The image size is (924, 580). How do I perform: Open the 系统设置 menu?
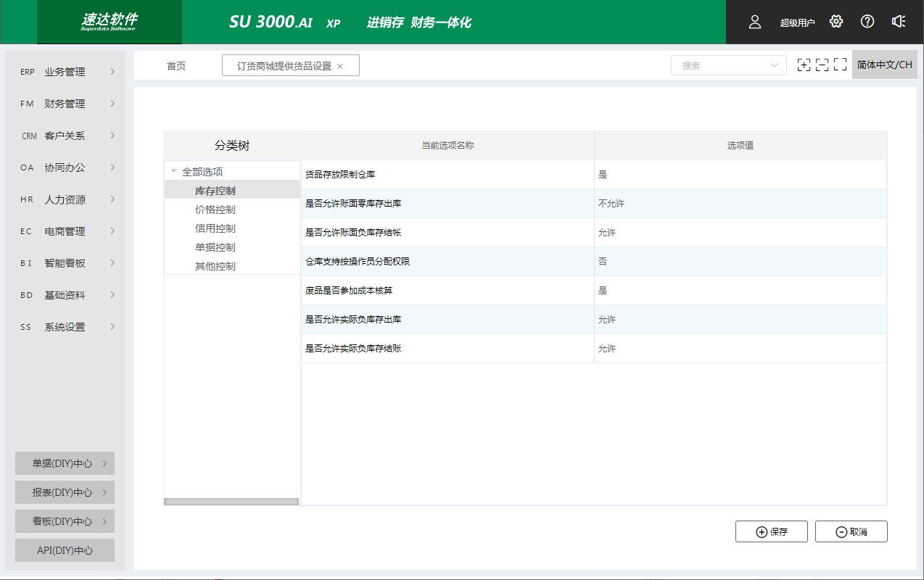coord(65,327)
